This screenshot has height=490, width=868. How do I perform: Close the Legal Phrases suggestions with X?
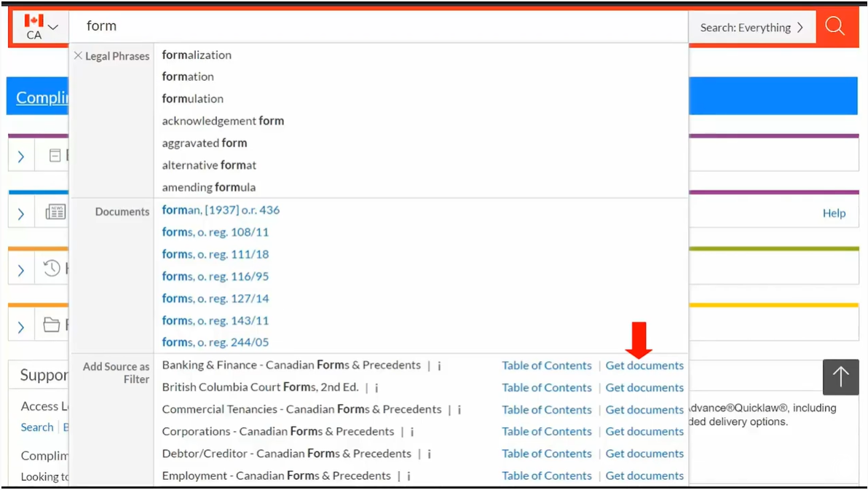(x=79, y=55)
